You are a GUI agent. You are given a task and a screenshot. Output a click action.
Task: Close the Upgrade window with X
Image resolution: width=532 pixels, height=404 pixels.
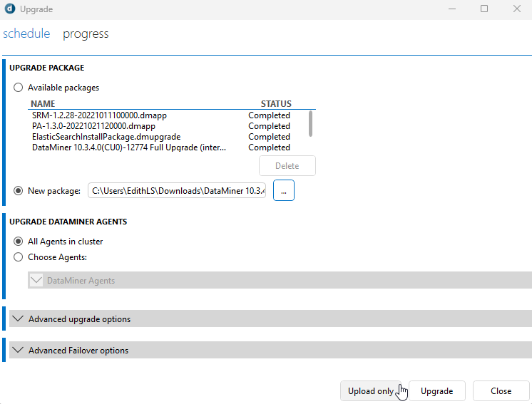click(516, 9)
